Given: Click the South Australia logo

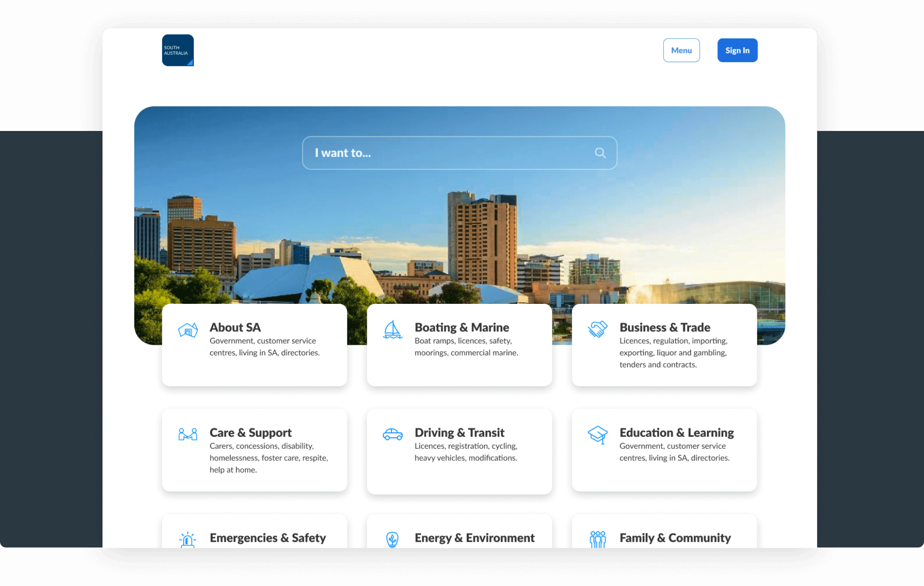Looking at the screenshot, I should point(178,50).
